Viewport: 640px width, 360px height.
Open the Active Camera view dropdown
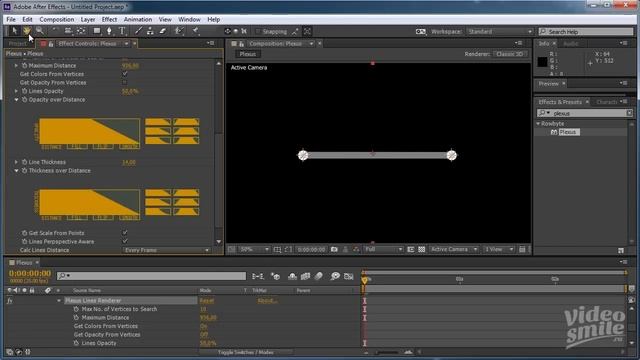pos(453,249)
